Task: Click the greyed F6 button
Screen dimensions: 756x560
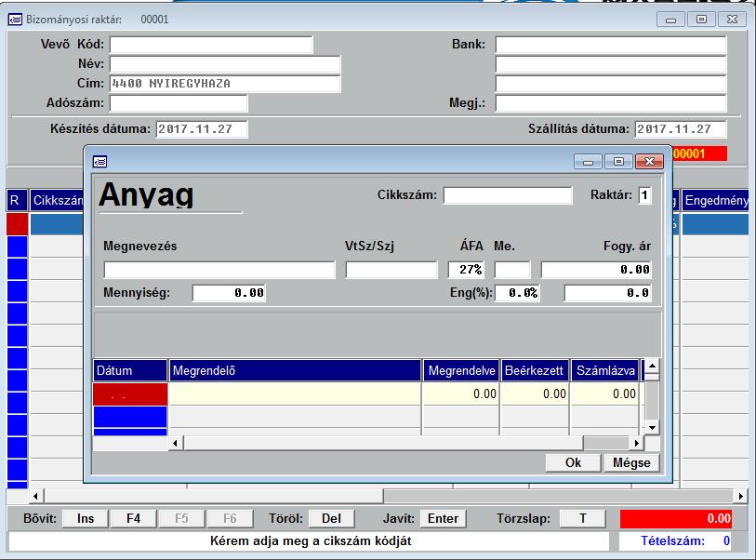Action: click(x=230, y=518)
